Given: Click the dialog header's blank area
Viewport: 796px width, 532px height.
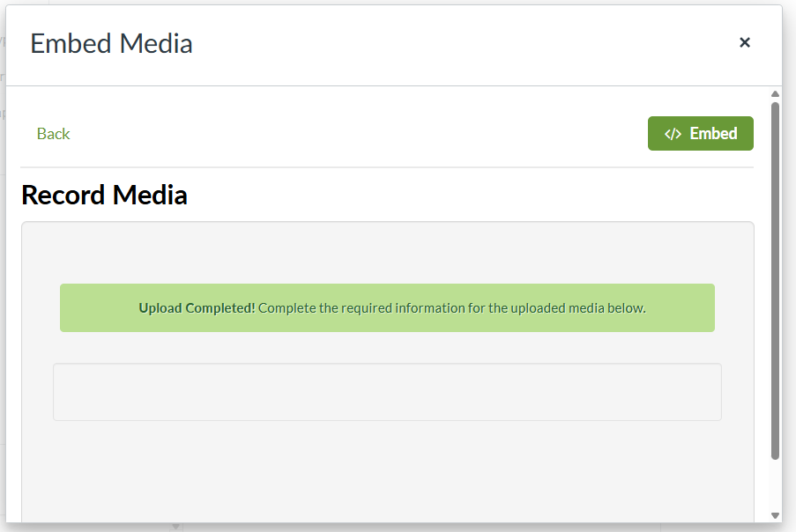Looking at the screenshot, I should click(458, 44).
